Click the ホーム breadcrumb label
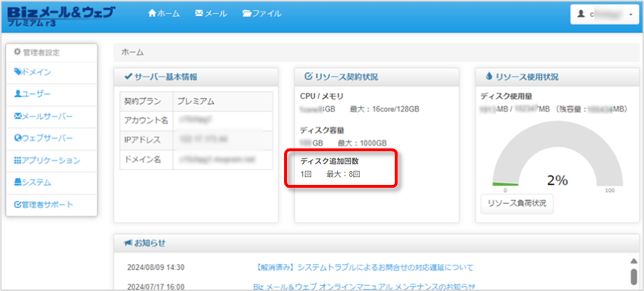The width and height of the screenshot is (644, 291). point(132,52)
